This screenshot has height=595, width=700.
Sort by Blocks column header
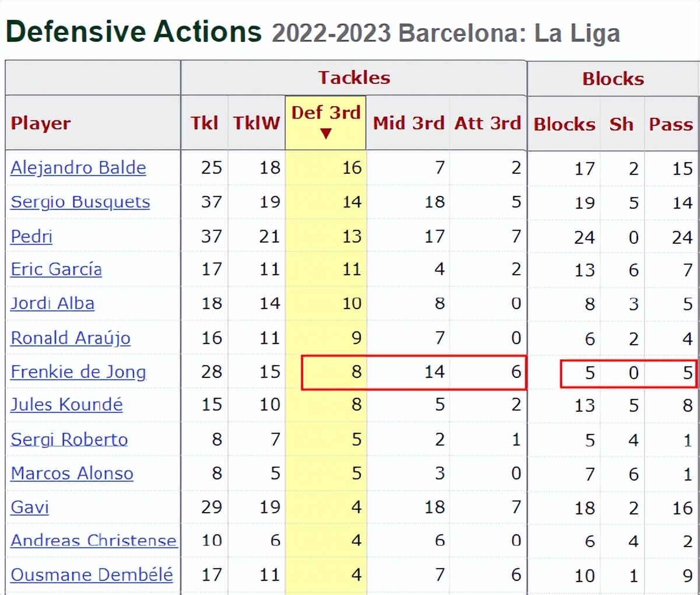point(564,124)
